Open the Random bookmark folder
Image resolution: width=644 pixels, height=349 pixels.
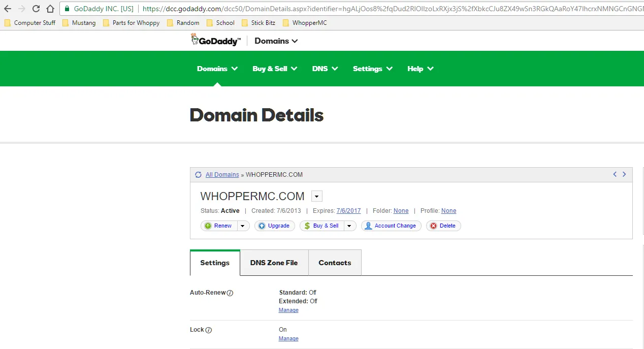(x=183, y=23)
